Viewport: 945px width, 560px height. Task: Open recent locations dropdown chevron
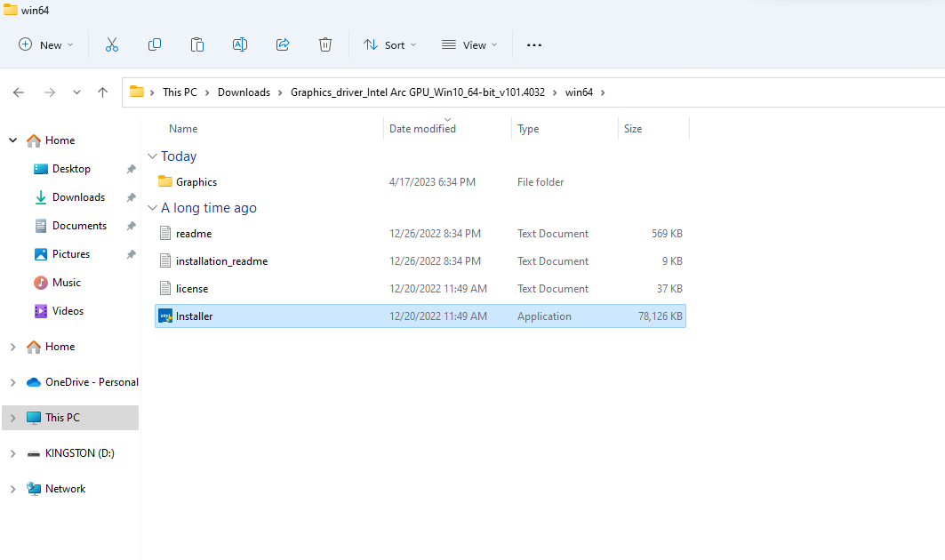tap(76, 92)
